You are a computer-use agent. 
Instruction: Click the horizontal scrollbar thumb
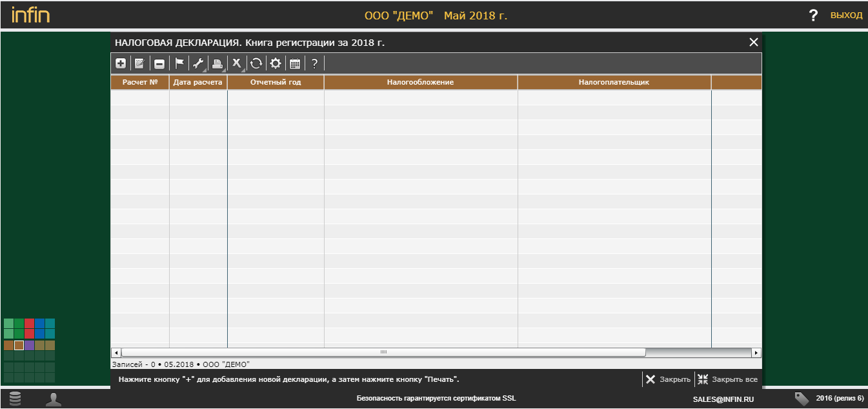(383, 352)
